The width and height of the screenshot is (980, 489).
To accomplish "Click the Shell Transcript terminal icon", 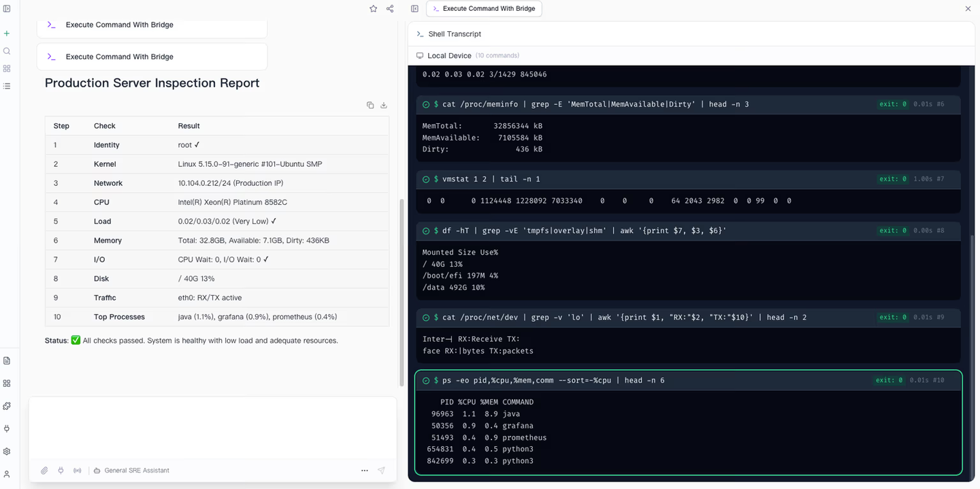I will 420,34.
